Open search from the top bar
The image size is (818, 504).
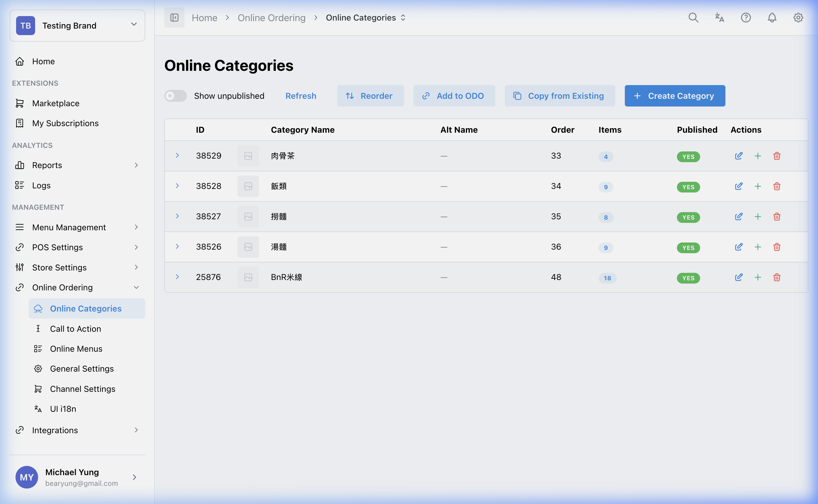point(693,18)
